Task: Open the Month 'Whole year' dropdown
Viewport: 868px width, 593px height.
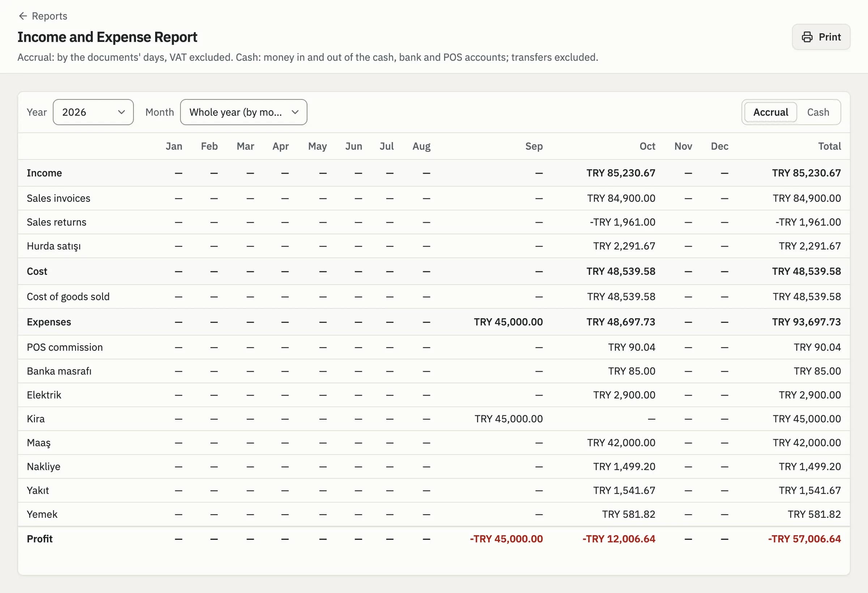Action: pos(243,112)
